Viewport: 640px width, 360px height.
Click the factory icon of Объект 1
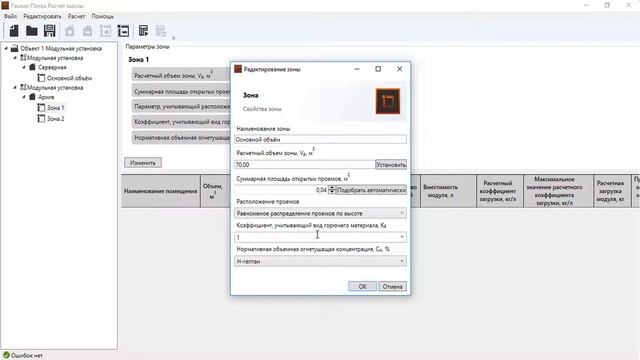pos(15,48)
